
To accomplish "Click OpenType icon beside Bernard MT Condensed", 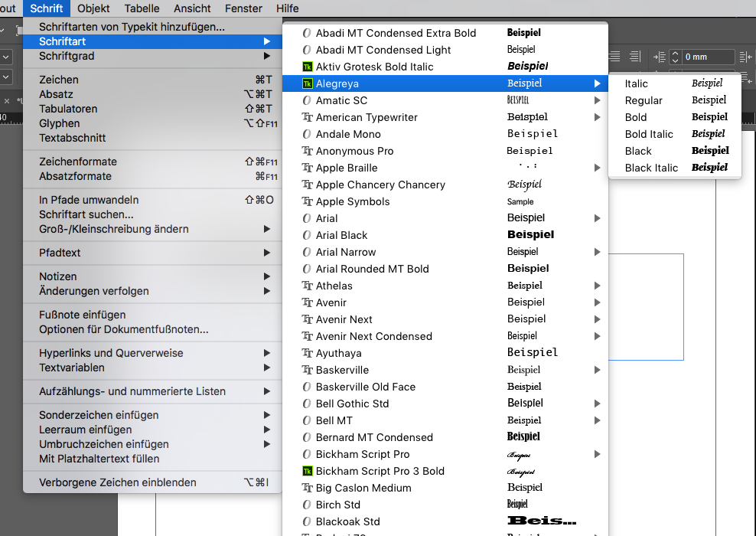I will tap(307, 437).
